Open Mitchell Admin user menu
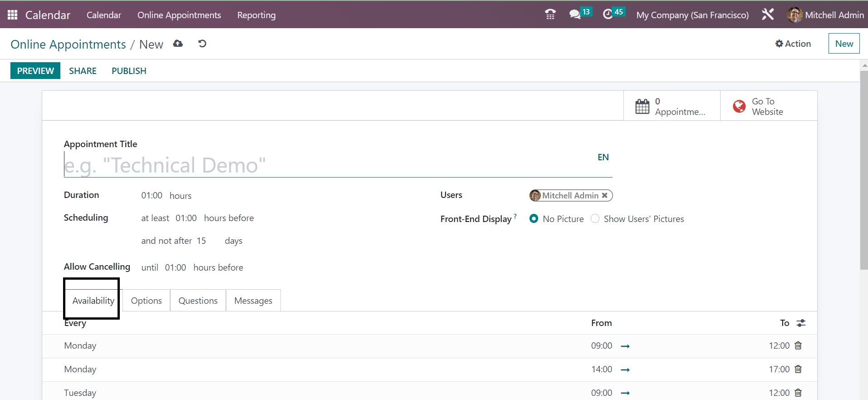Image resolution: width=868 pixels, height=400 pixels. click(x=825, y=15)
